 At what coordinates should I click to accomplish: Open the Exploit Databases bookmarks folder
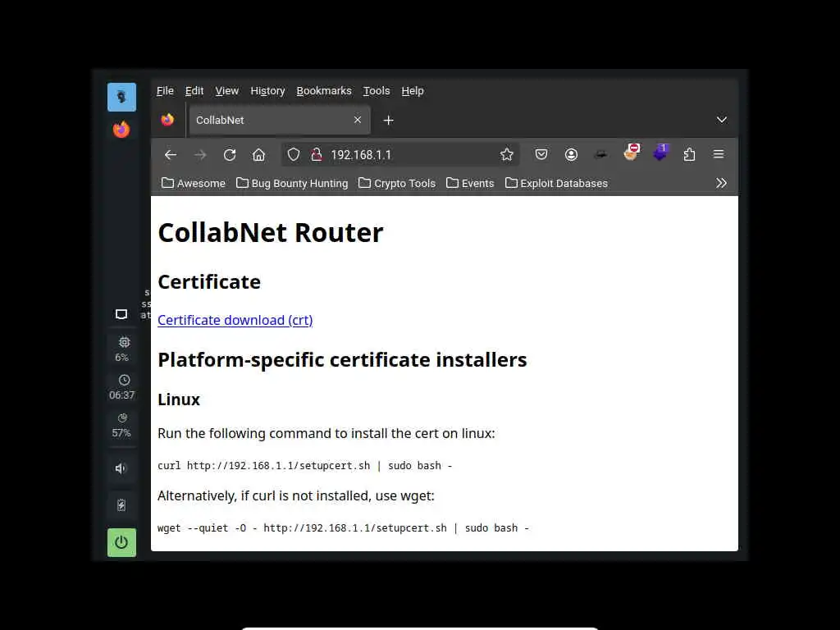[x=557, y=183]
